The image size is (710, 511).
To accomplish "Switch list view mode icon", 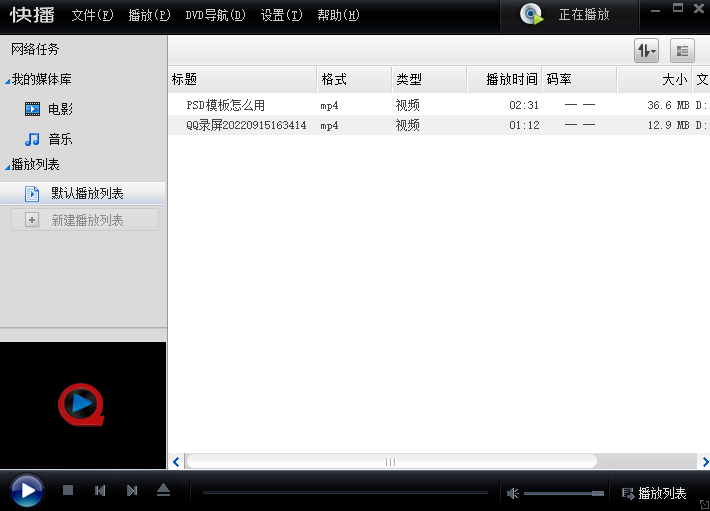I will (682, 51).
